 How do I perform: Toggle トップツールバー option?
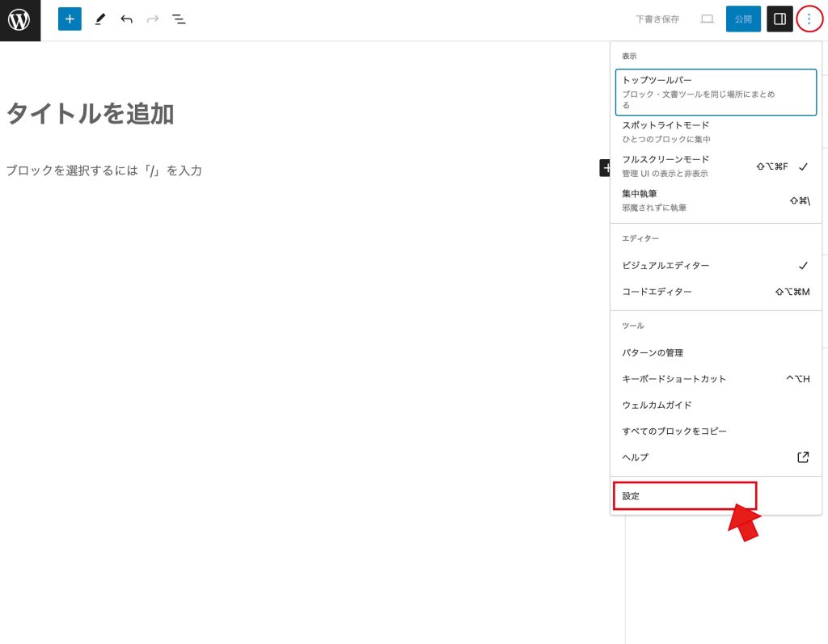(x=716, y=92)
